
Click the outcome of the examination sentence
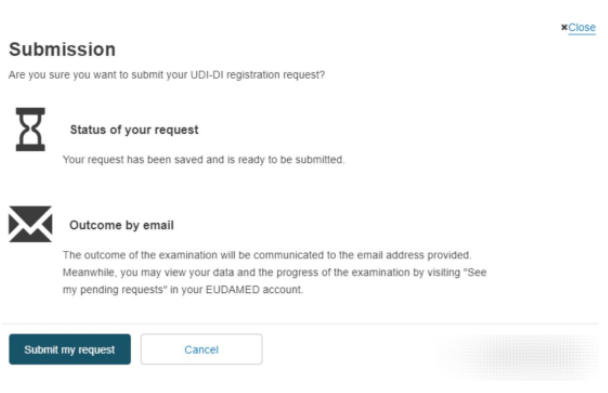click(267, 255)
